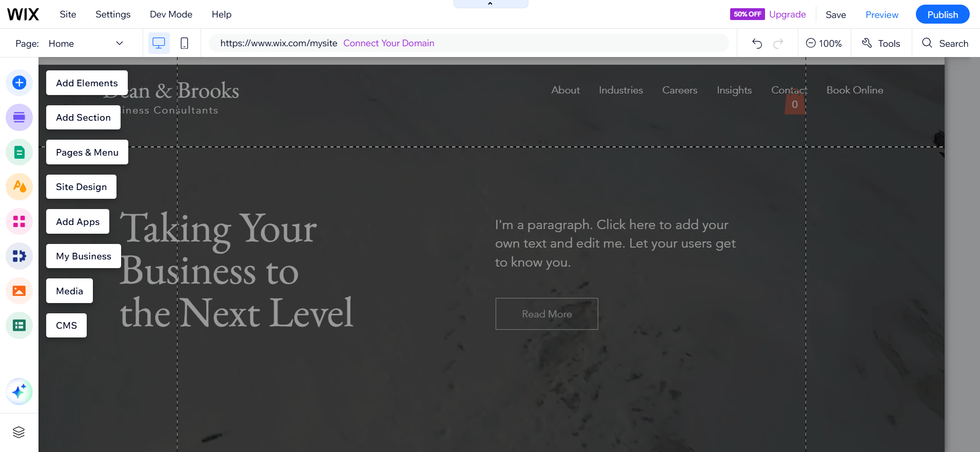Open the Layers panel icon
Screen dimensions: 980x452
19,432
